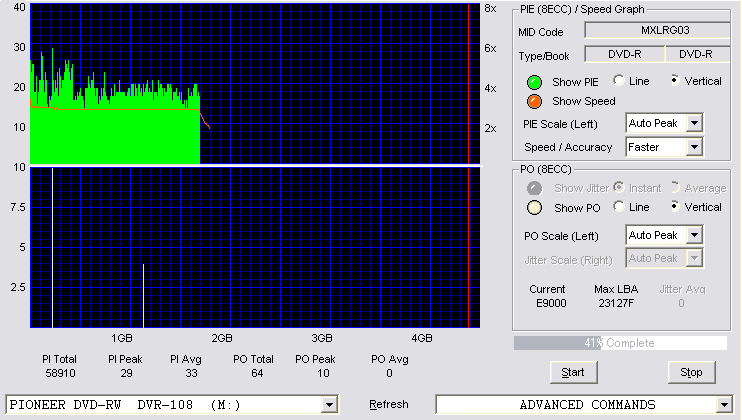Click the MID Code field MXLRG03
The width and height of the screenshot is (742, 420).
click(657, 30)
